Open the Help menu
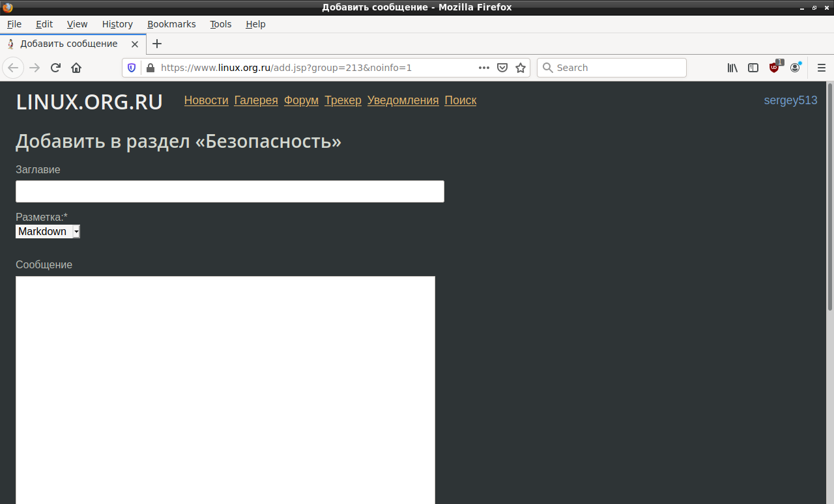 click(255, 24)
